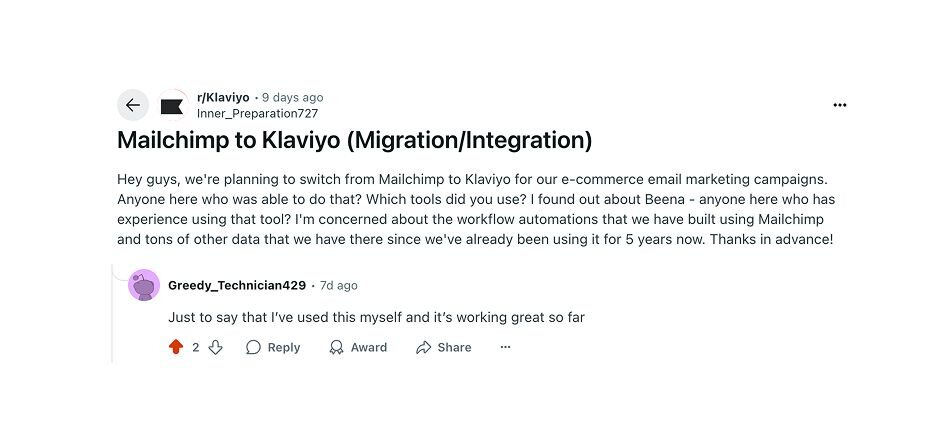The height and width of the screenshot is (440, 930).
Task: Upvote Greedy_Technician429's comment
Action: (176, 347)
